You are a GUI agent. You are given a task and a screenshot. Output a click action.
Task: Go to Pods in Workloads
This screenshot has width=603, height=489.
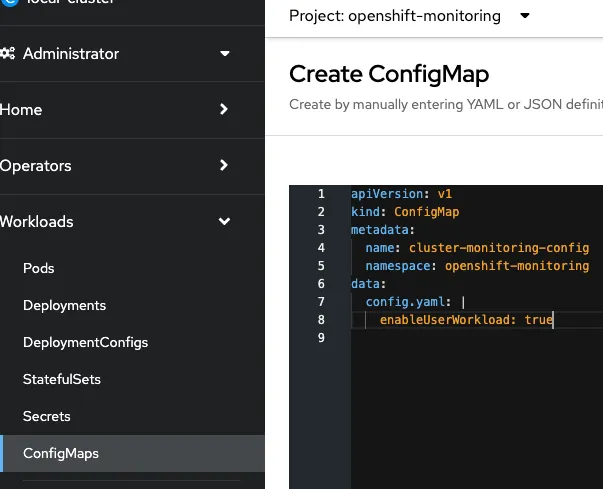39,269
